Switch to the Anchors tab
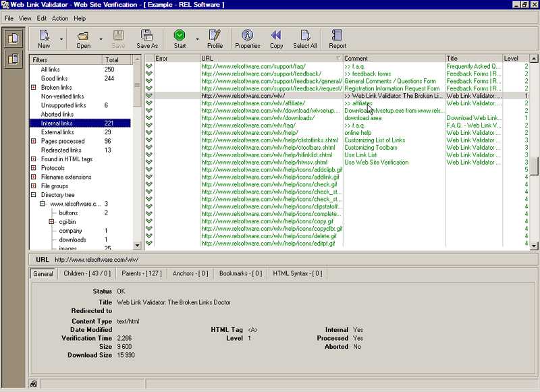The width and height of the screenshot is (540, 392). pyautogui.click(x=190, y=273)
